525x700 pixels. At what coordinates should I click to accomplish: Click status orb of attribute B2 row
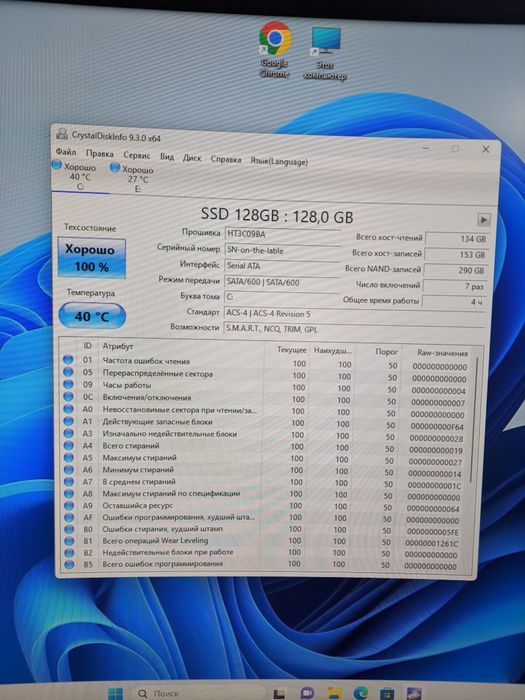69,553
